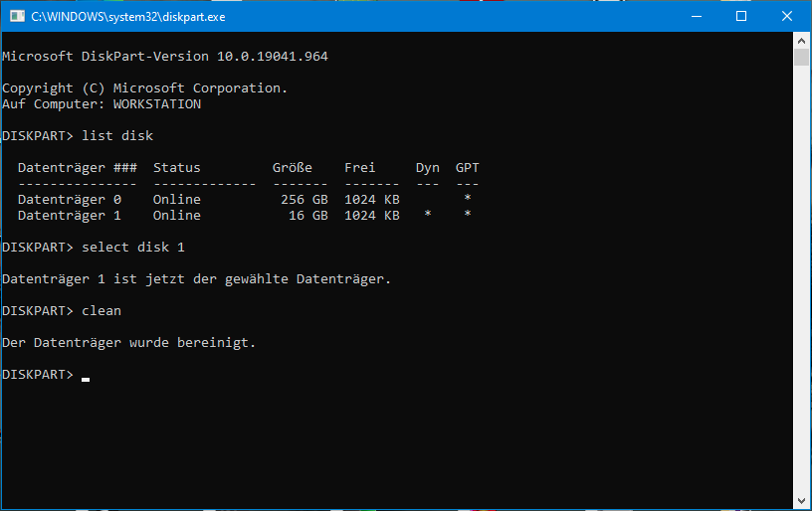Click the Größe column header
The image size is (812, 511).
tap(293, 167)
